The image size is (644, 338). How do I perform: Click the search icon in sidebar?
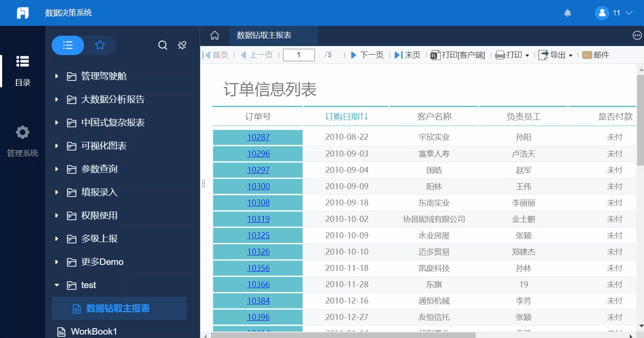click(163, 45)
